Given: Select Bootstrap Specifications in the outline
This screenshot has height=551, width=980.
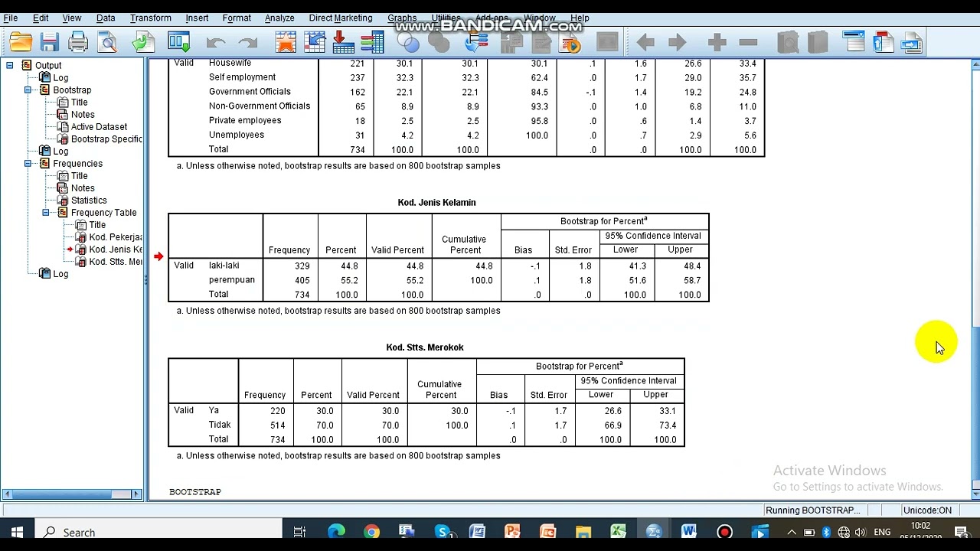Looking at the screenshot, I should (106, 139).
